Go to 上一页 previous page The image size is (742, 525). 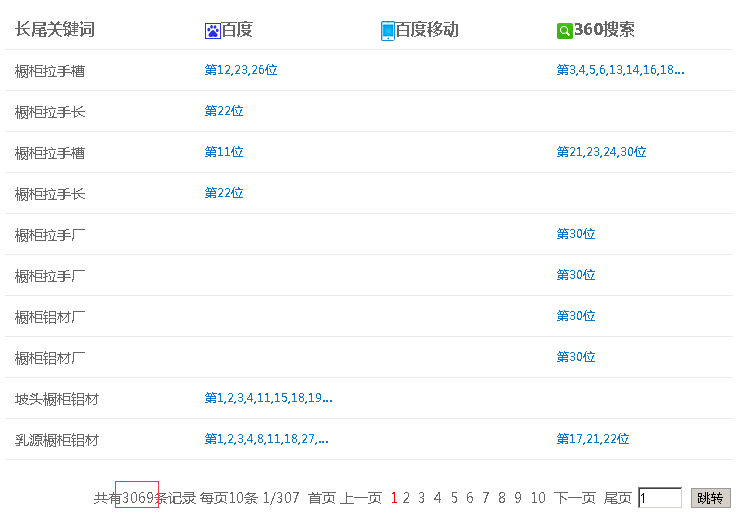click(361, 498)
